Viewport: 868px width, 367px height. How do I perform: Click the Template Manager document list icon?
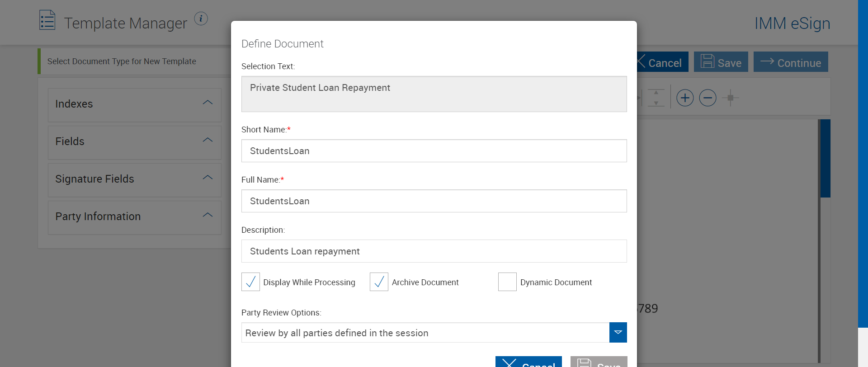47,20
